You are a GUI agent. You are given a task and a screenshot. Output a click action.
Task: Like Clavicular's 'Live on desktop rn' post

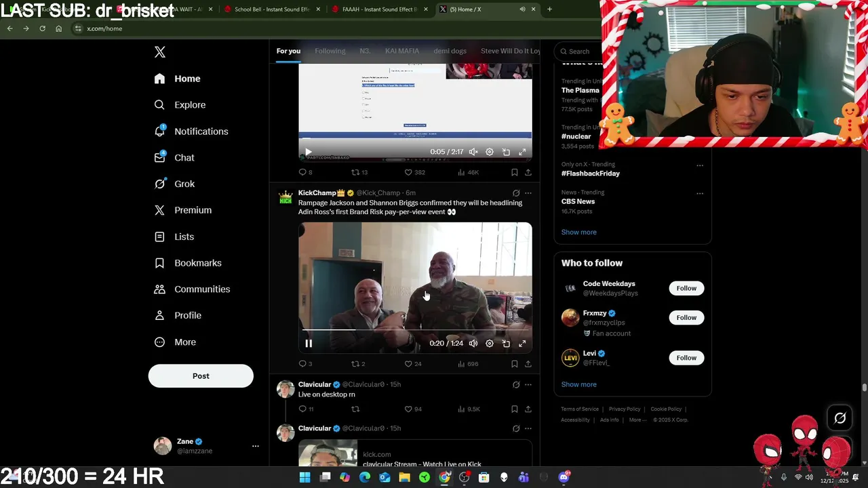[408, 409]
